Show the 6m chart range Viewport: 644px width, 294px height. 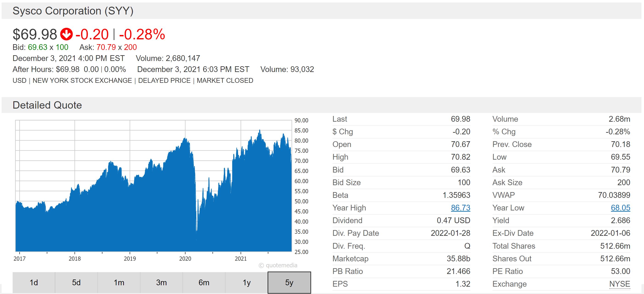tap(204, 282)
